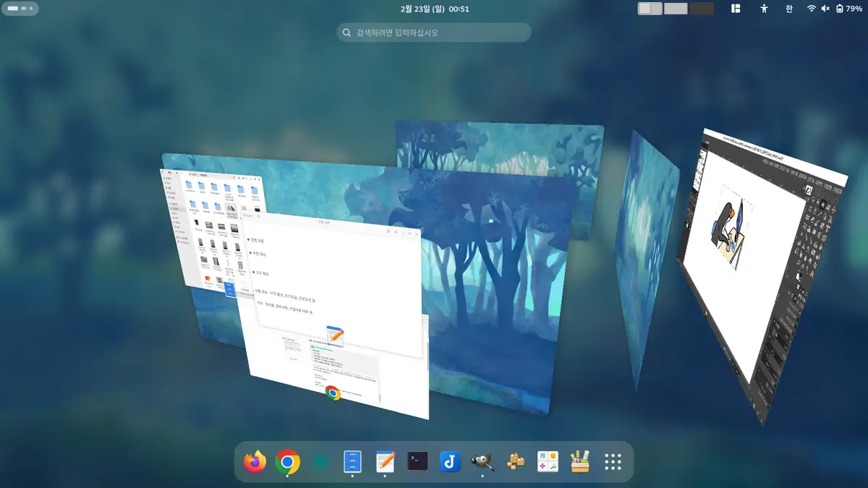This screenshot has width=868, height=488.
Task: Open Text Editor from the dock
Action: point(385,462)
